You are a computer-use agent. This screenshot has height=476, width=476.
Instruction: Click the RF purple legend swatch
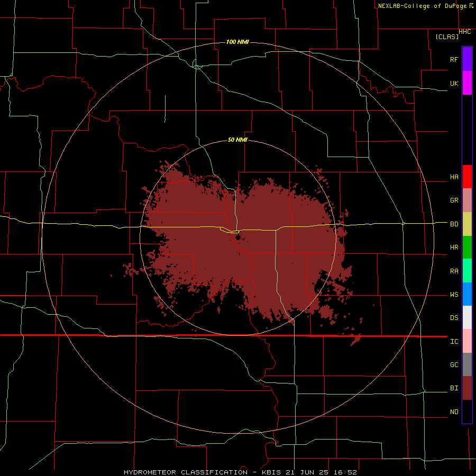[x=467, y=59]
